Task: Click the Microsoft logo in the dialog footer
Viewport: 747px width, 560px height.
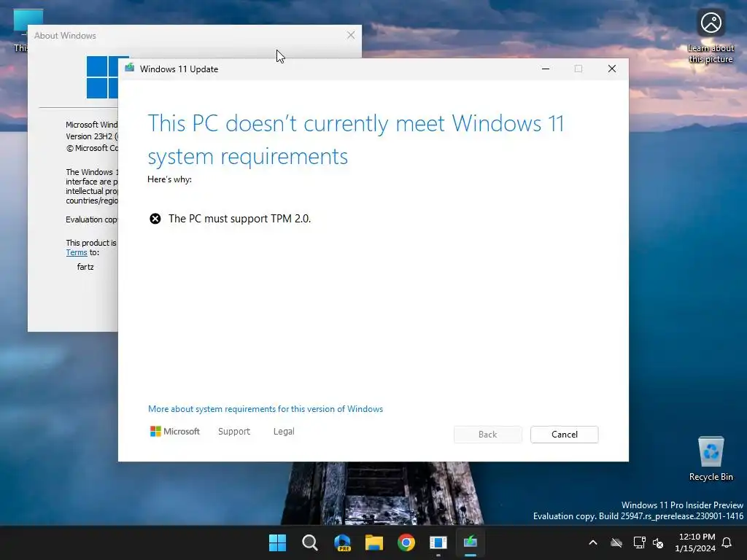Action: tap(175, 432)
